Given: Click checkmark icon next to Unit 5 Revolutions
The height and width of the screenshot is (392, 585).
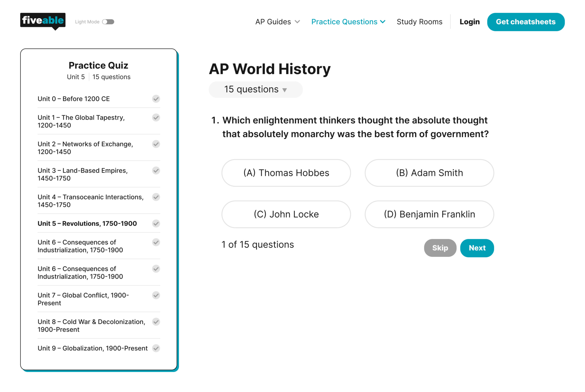Looking at the screenshot, I should click(x=156, y=223).
